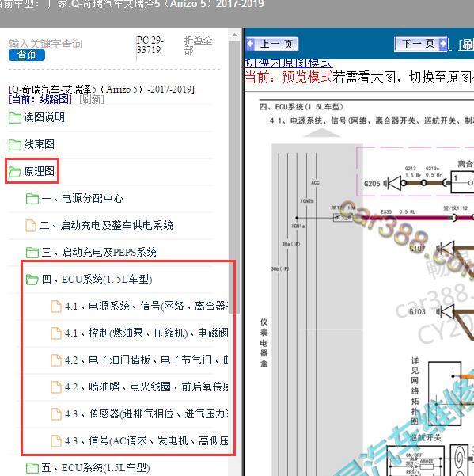Open 4.3、传感器(进排气相位 diagram
The height and width of the screenshot is (476, 474).
coord(146,413)
